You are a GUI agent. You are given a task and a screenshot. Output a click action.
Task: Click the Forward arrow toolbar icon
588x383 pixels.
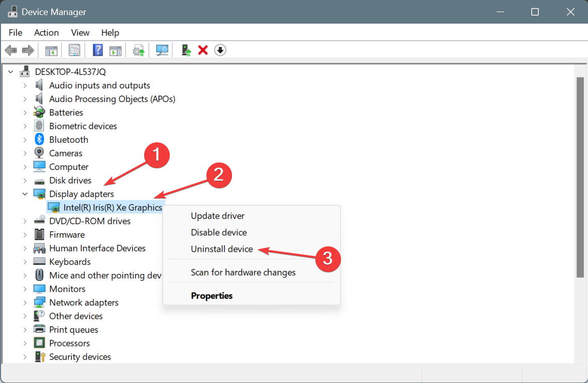click(x=28, y=50)
